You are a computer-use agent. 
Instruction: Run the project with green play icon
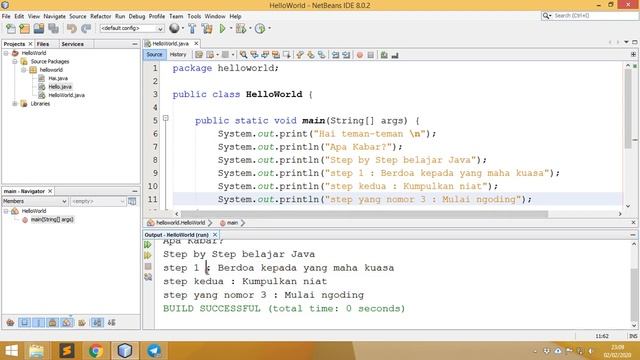click(222, 29)
